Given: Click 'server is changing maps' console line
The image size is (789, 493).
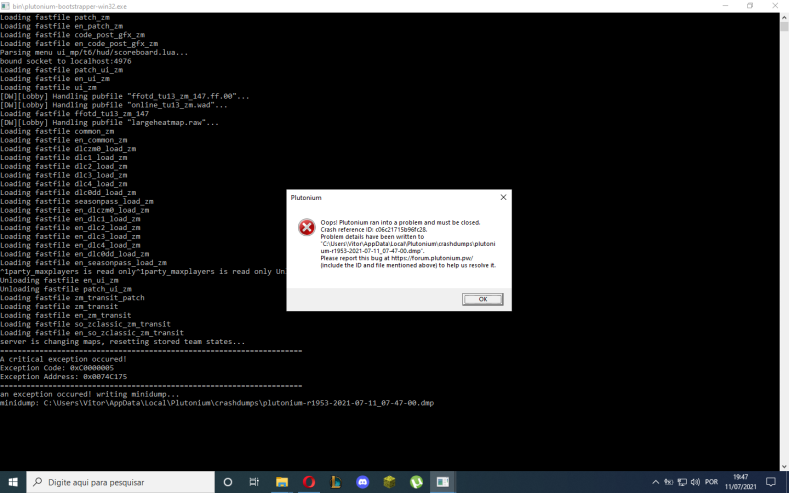Looking at the screenshot, I should pyautogui.click(x=123, y=342).
